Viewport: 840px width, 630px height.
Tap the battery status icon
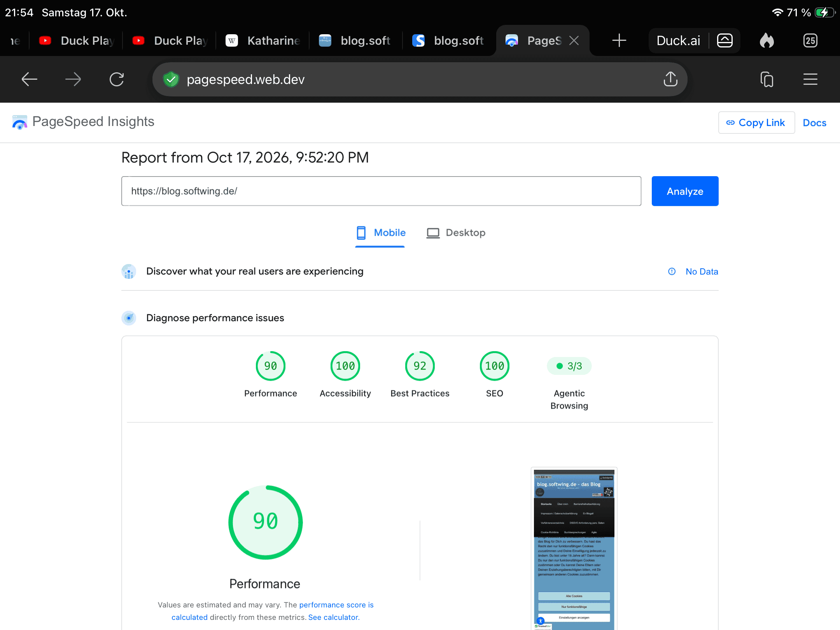coord(825,12)
